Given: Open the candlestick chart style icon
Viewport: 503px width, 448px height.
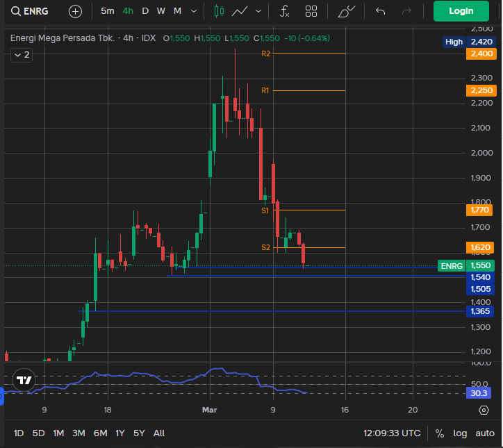Looking at the screenshot, I should click(219, 11).
